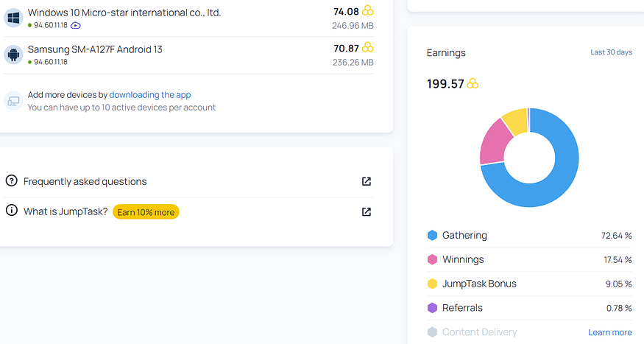The image size is (644, 344).
Task: Click the Android device icon
Action: pos(13,55)
